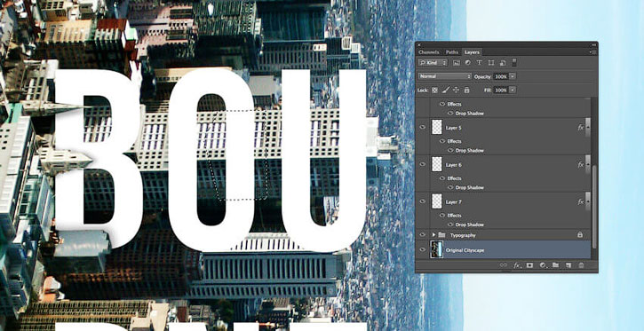Open the Fill slider dropdown arrow
644x331 pixels.
[x=513, y=90]
